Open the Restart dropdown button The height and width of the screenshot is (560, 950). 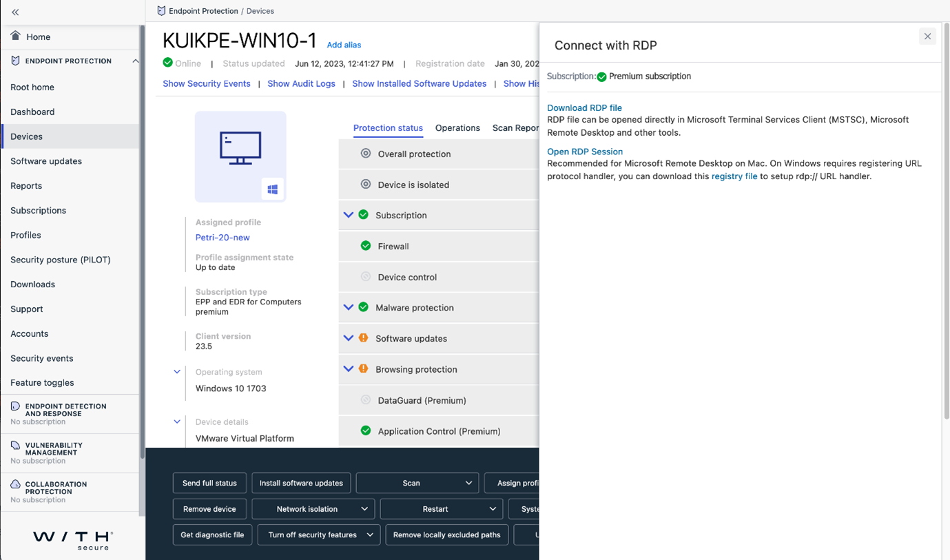coord(442,509)
